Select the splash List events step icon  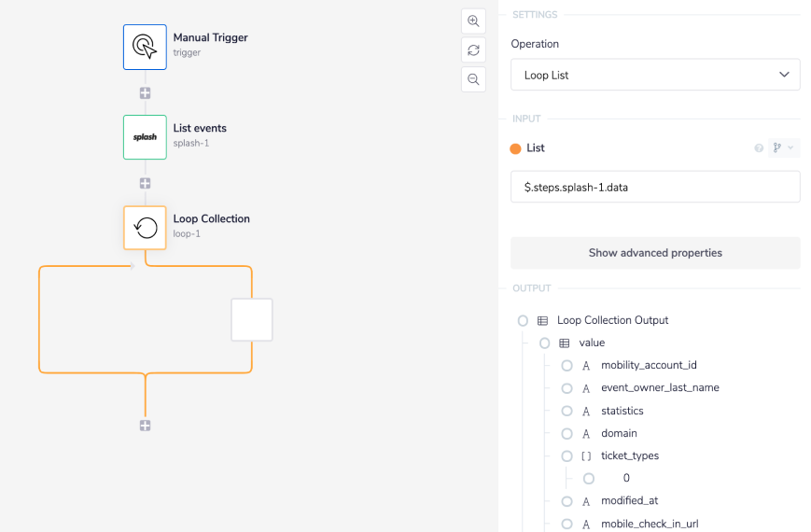click(x=145, y=137)
